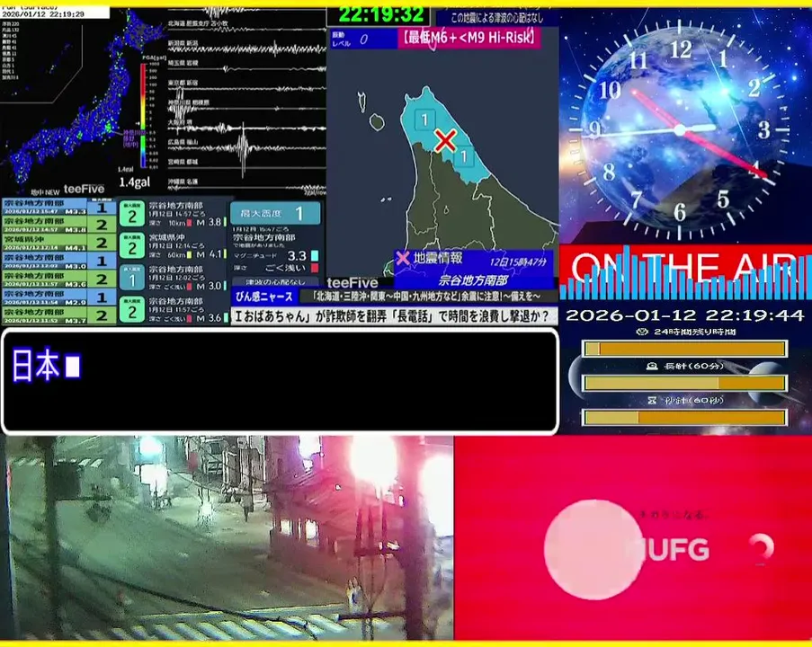Click the 2026-01-12 22:19:44 timestamp

point(685,315)
